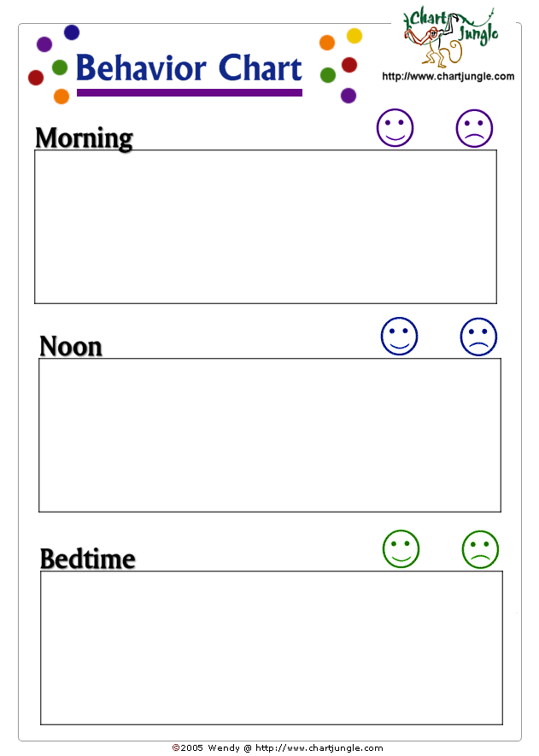Click the red dot right of title
This screenshot has height=756, width=539.
(x=349, y=64)
